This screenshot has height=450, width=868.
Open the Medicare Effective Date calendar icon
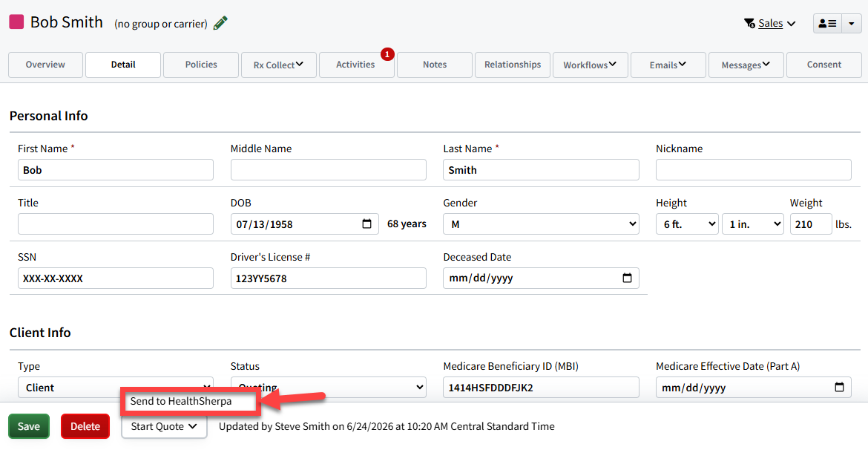839,388
